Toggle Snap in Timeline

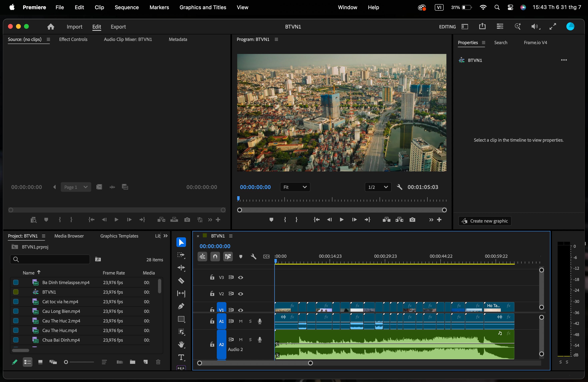[x=215, y=257]
